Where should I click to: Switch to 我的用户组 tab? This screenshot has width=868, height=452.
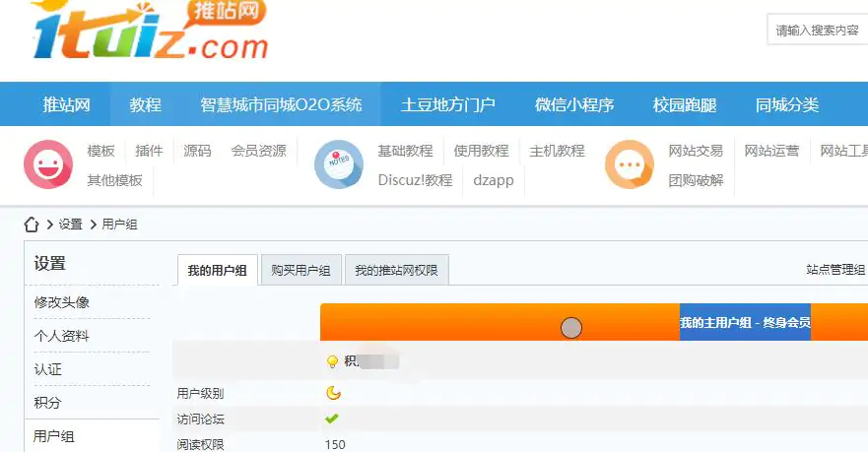[x=218, y=270]
